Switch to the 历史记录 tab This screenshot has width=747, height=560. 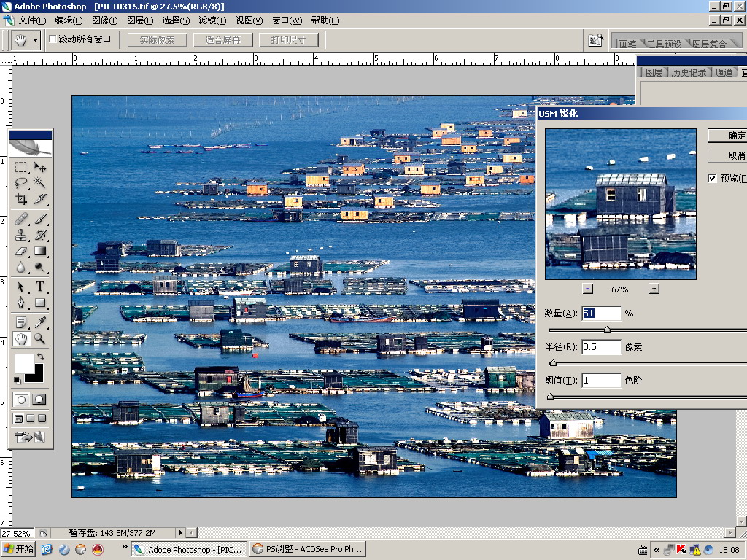click(689, 72)
